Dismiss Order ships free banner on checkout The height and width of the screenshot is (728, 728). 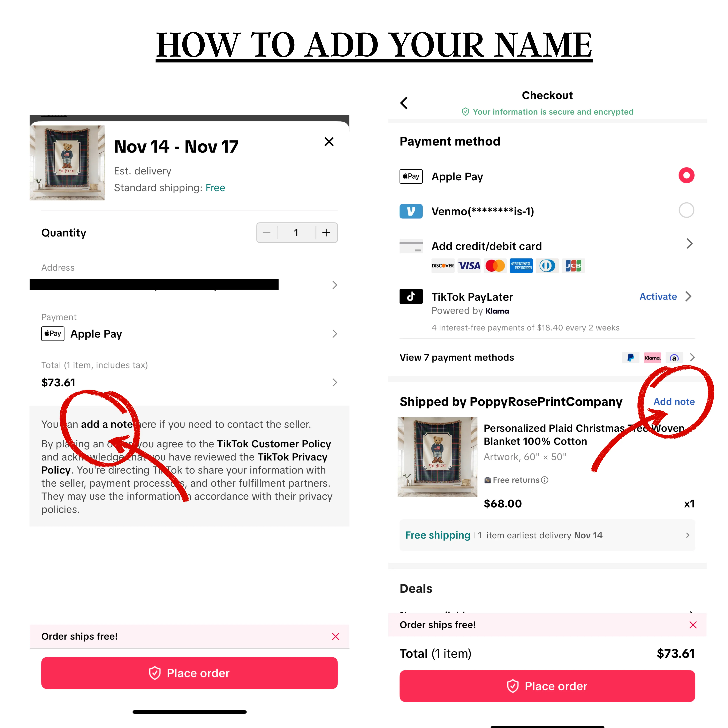click(693, 625)
